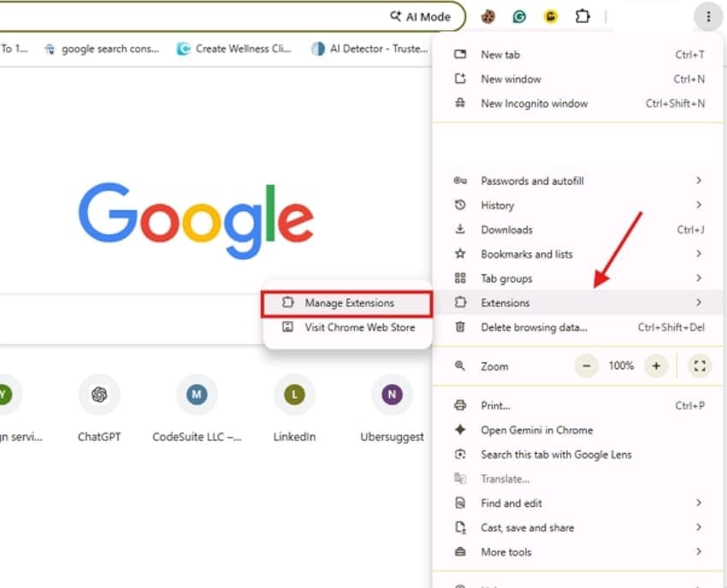Open the History submenu
The height and width of the screenshot is (588, 727).
pos(577,205)
